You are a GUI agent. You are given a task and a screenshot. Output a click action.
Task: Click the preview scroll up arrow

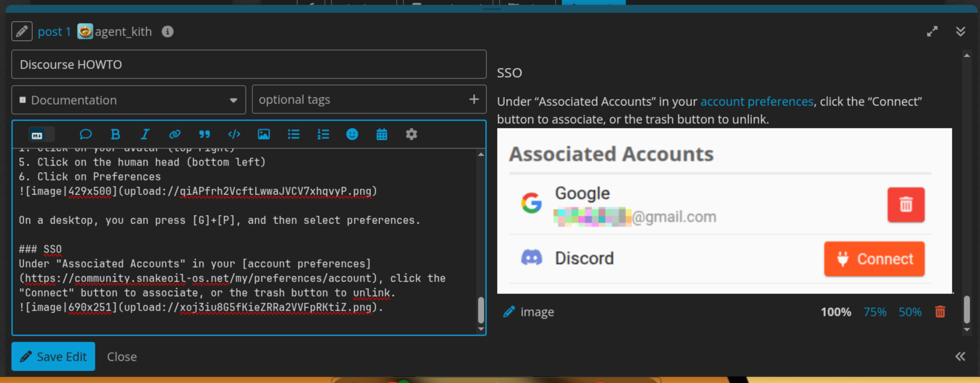pos(966,55)
